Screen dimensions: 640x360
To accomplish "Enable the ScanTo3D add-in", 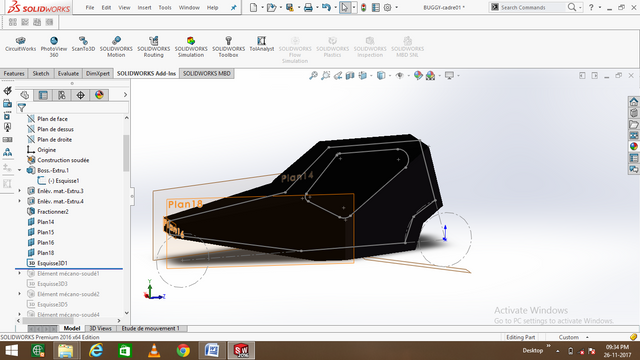I will pos(83,44).
